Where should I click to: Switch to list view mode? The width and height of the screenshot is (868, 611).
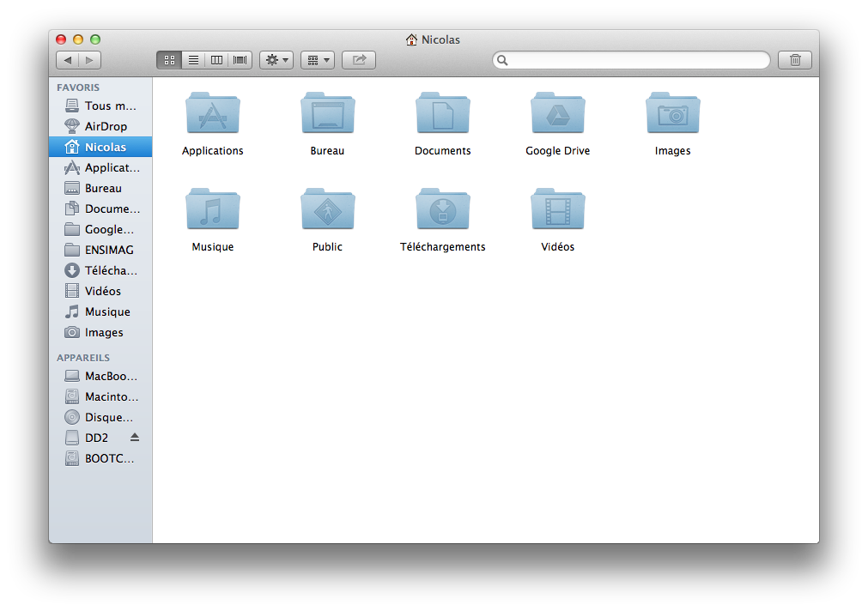coord(193,60)
